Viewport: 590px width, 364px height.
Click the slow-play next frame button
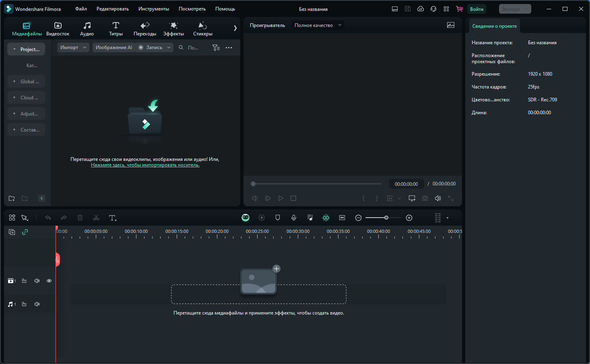pos(268,198)
